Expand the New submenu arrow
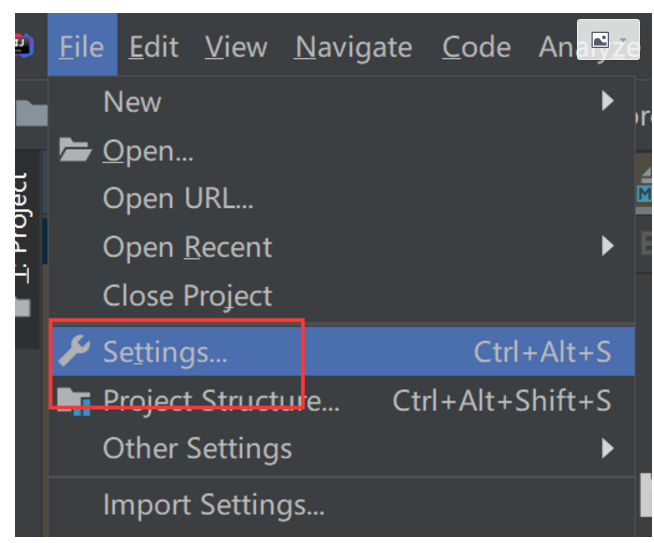This screenshot has width=654, height=543. tap(607, 100)
